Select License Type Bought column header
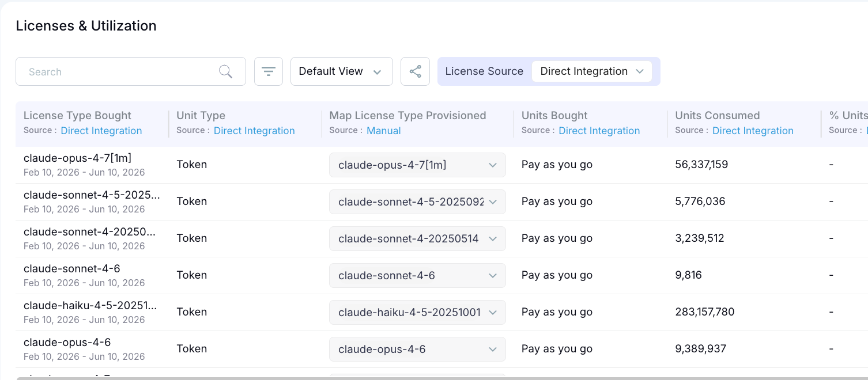Image resolution: width=868 pixels, height=380 pixels. tap(77, 116)
